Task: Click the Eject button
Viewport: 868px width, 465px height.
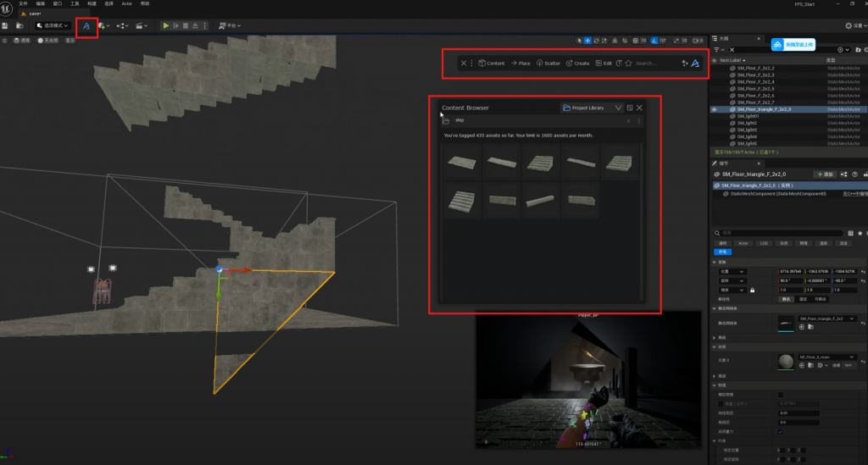Action: 195,26
